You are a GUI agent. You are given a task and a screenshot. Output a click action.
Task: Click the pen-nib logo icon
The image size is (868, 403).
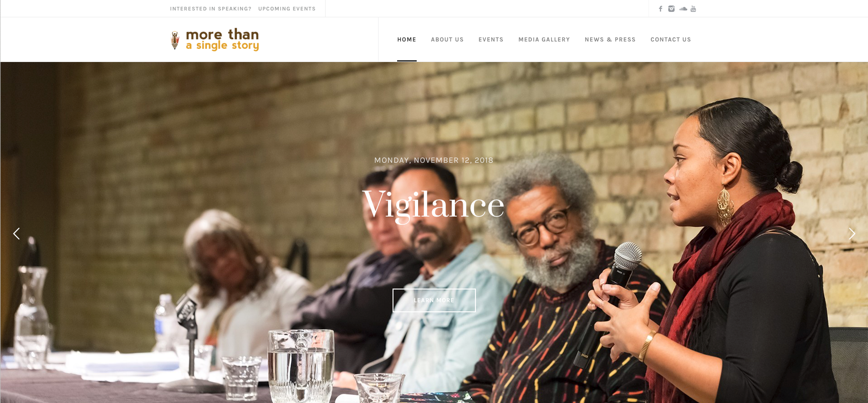tap(175, 40)
